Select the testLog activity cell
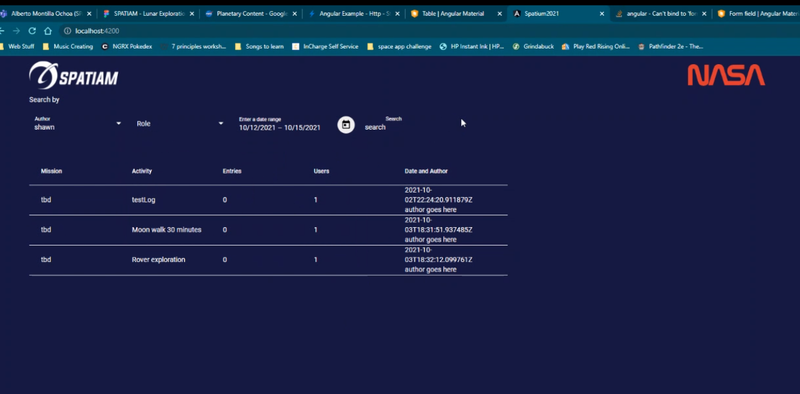The width and height of the screenshot is (800, 394). tap(143, 200)
